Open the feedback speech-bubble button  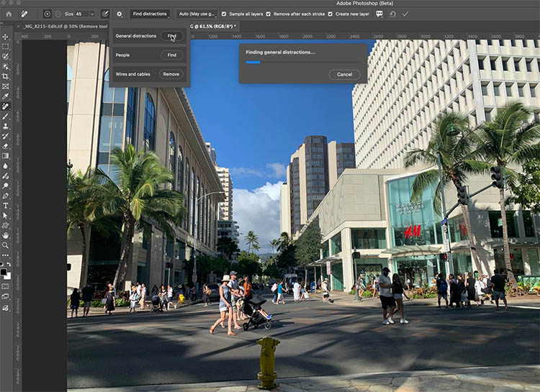pyautogui.click(x=379, y=14)
